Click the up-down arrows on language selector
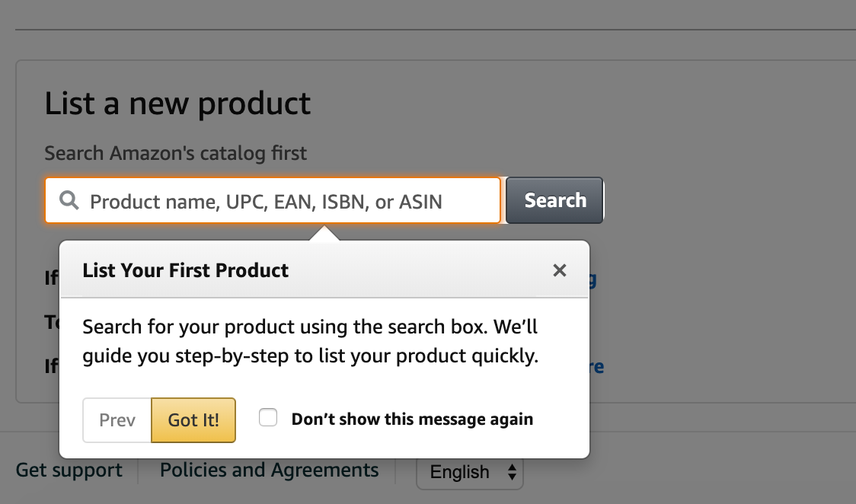Image resolution: width=856 pixels, height=504 pixels. point(512,472)
